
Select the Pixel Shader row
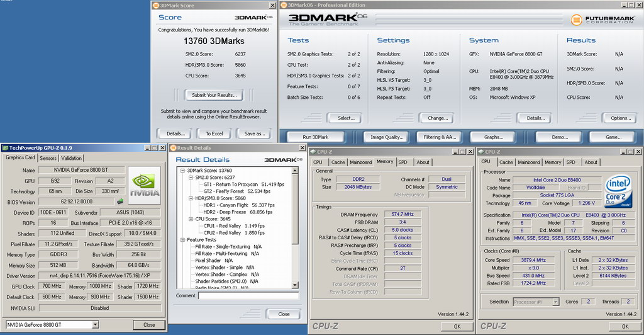pyautogui.click(x=214, y=261)
